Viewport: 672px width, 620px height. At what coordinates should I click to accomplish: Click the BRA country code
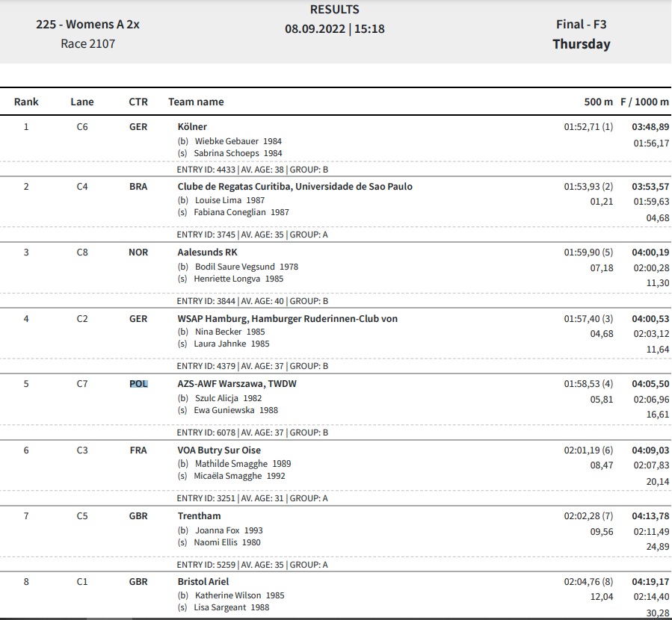(x=138, y=187)
